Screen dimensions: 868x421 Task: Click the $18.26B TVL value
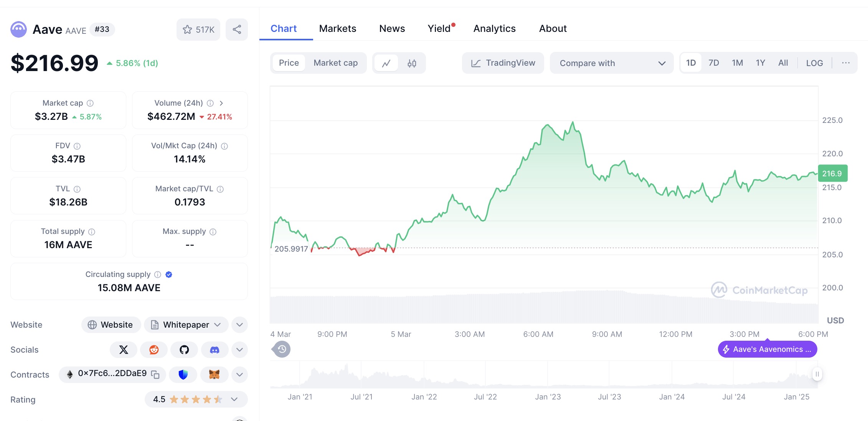coord(68,202)
